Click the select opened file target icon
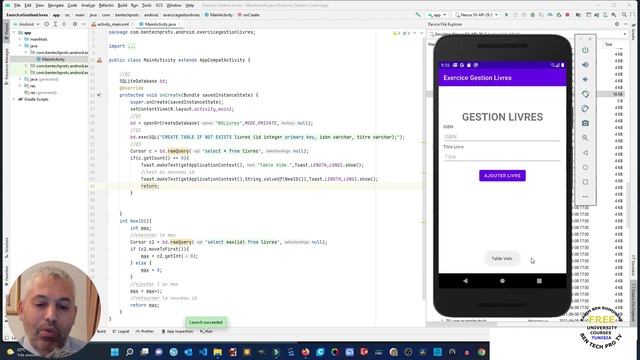The image size is (640, 360). (x=47, y=24)
